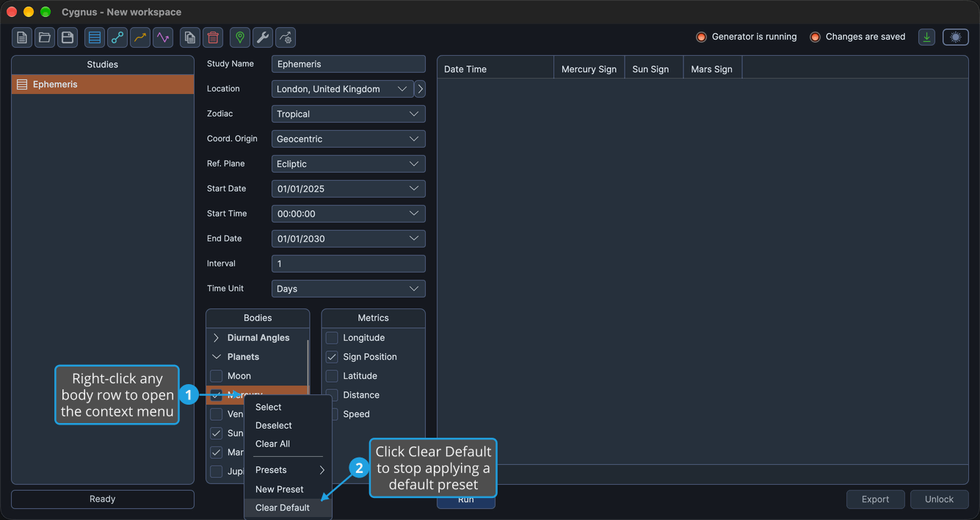980x520 pixels.
Task: Click the cyan connected-nodes toolbar icon
Action: coord(117,37)
